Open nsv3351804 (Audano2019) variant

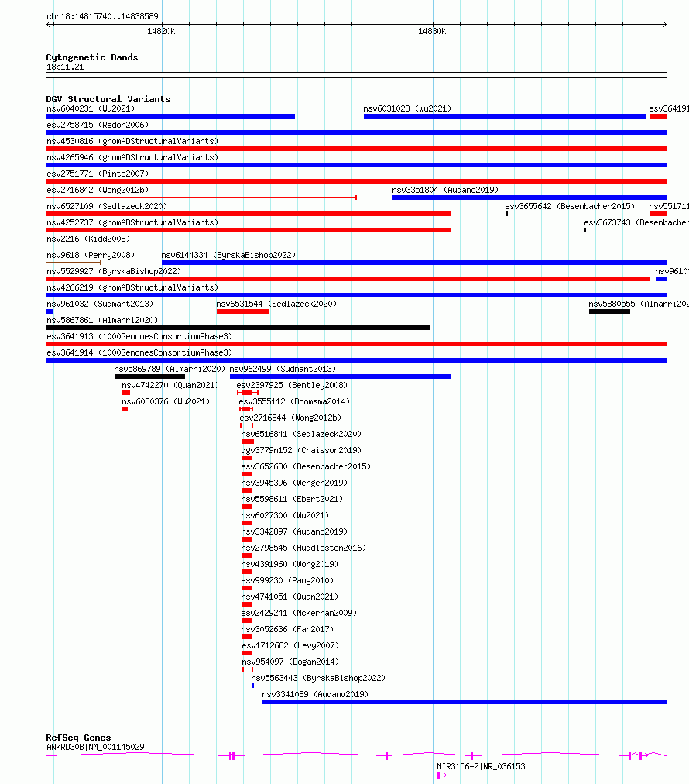pyautogui.click(x=530, y=198)
